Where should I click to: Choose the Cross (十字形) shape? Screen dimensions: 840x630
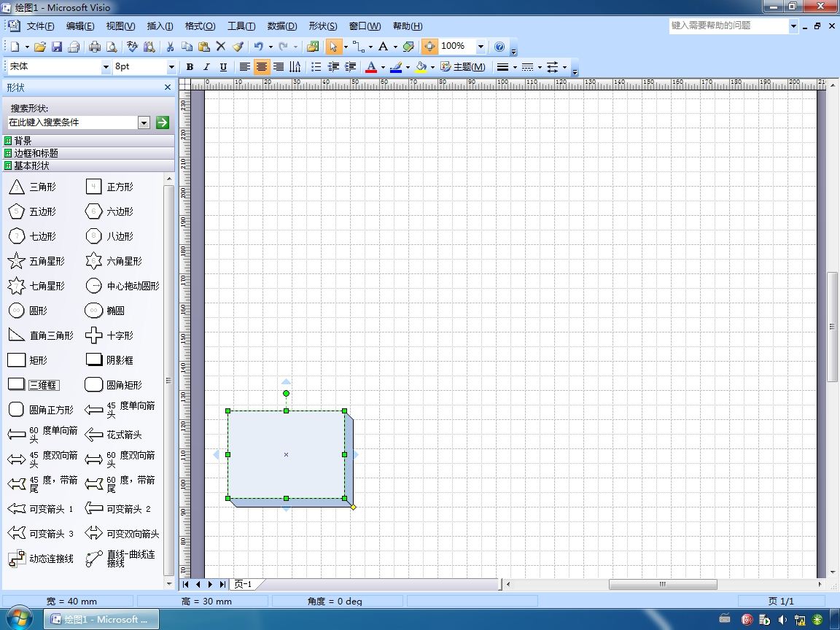click(x=109, y=335)
